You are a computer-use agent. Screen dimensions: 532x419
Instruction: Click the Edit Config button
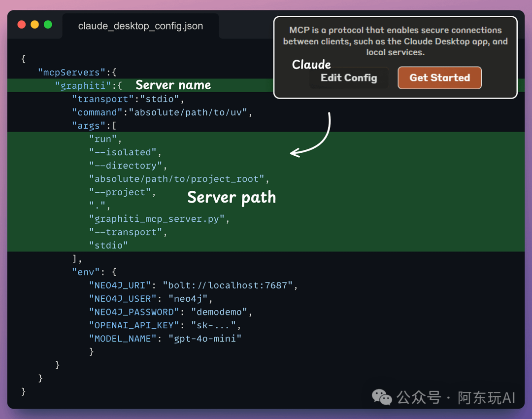pyautogui.click(x=349, y=78)
